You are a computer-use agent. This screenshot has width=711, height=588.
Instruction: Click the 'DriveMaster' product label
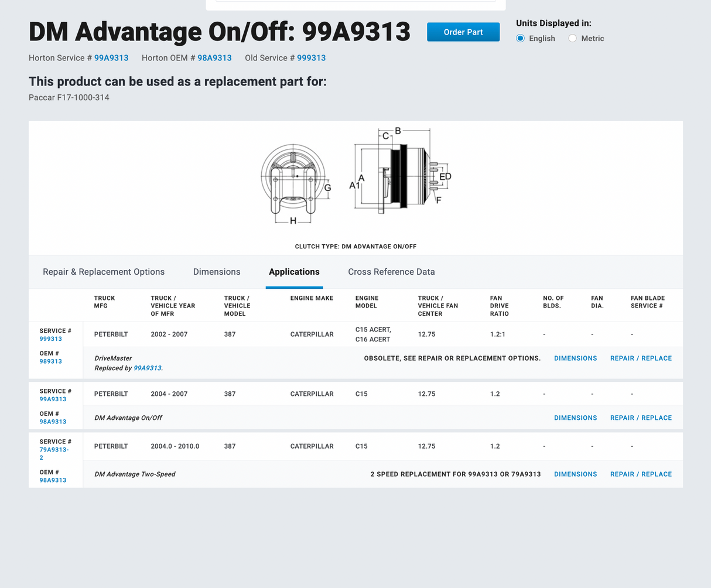[113, 358]
